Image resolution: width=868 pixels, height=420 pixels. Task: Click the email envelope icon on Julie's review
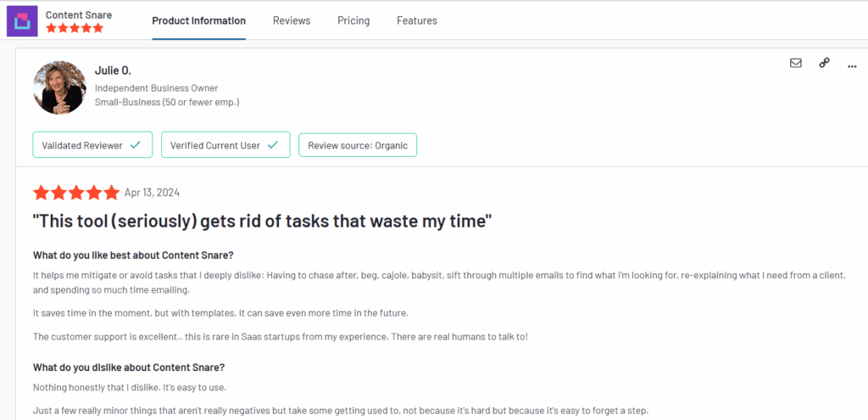pyautogui.click(x=795, y=63)
